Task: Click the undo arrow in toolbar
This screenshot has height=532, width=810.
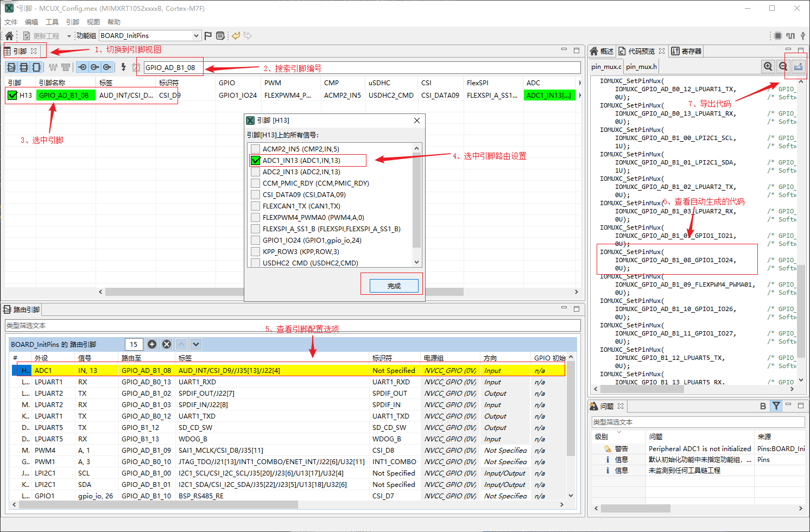Action: (236, 36)
